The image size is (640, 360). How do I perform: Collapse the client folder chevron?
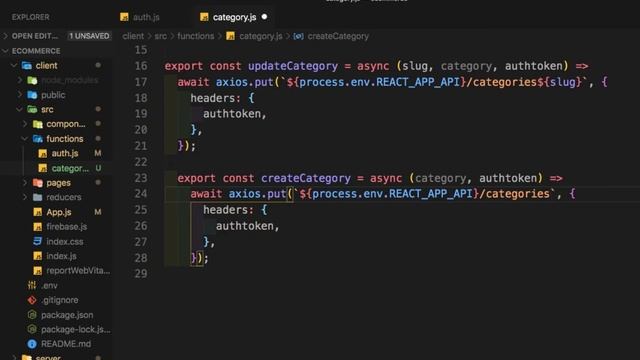14,65
